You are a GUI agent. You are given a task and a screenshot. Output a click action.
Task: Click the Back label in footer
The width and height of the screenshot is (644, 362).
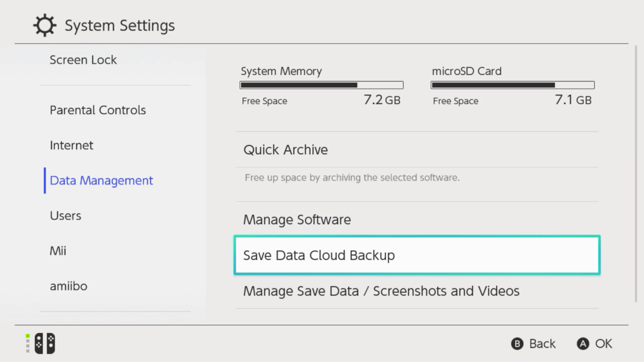click(x=542, y=344)
